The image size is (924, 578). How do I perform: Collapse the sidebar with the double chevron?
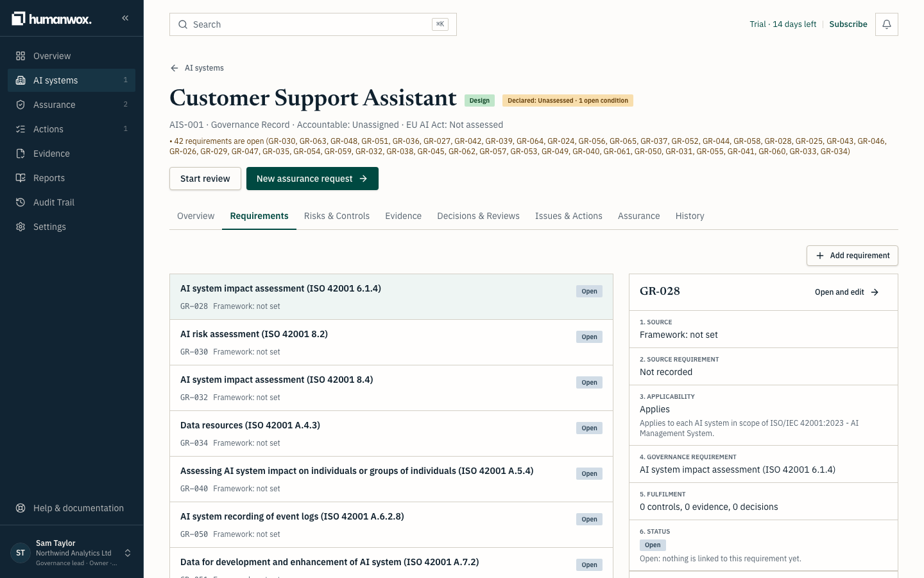tap(125, 18)
